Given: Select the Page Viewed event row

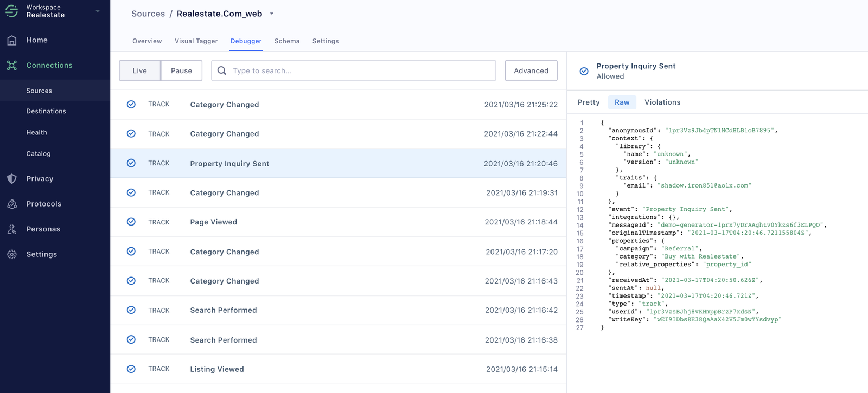Looking at the screenshot, I should [x=339, y=222].
